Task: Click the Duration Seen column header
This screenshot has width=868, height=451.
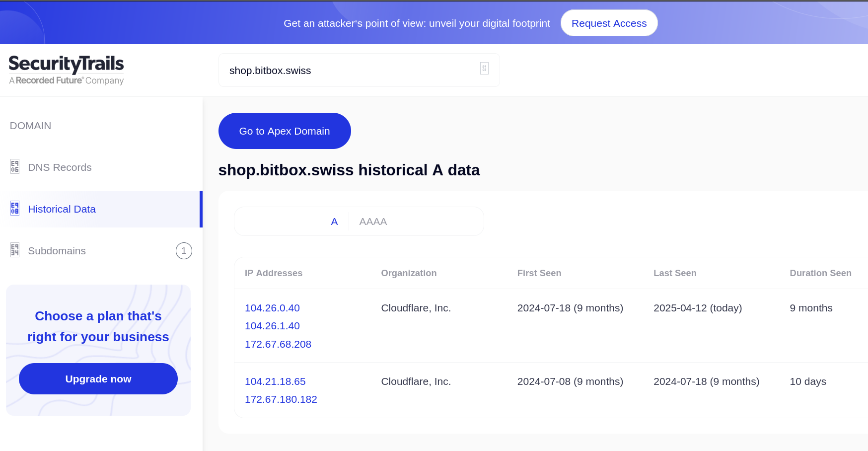Action: tap(820, 273)
